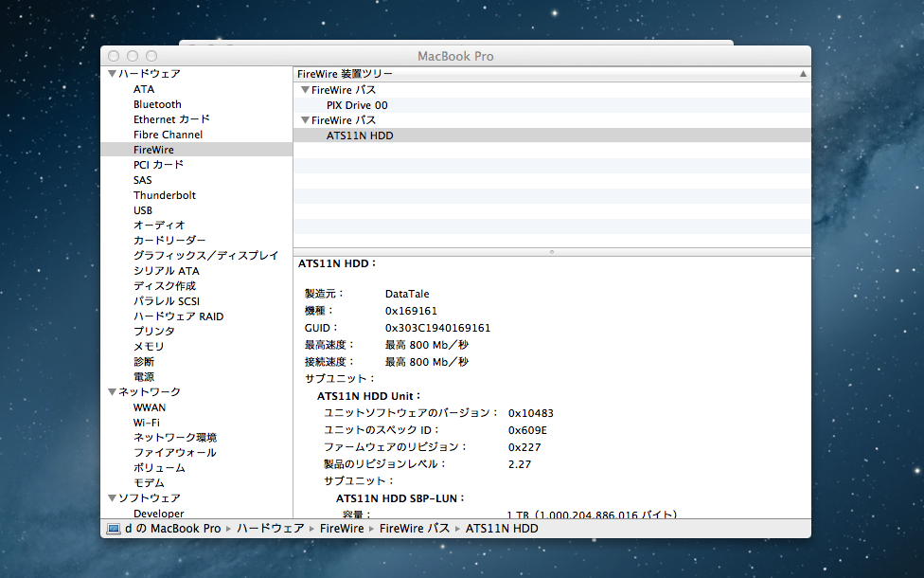Click the pane splitter handle above details
This screenshot has width=924, height=578.
(x=552, y=252)
